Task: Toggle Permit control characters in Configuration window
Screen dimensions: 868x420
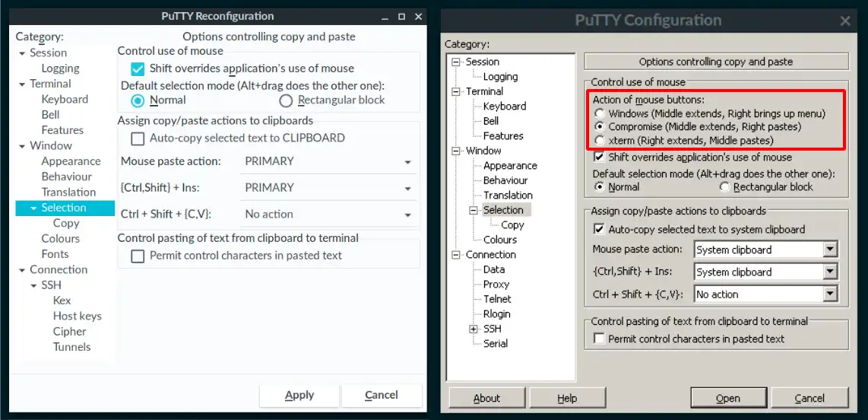Action: pyautogui.click(x=599, y=339)
